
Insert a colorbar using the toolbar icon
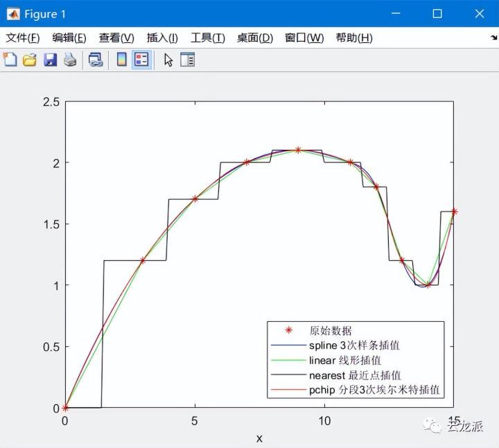[x=122, y=60]
